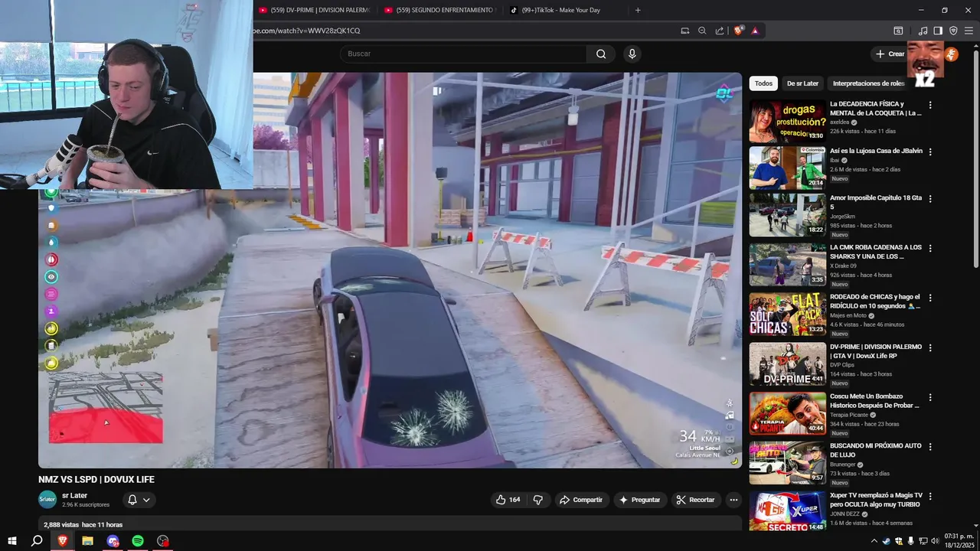The height and width of the screenshot is (551, 980).
Task: Focus the Buscar search field
Action: click(x=463, y=54)
